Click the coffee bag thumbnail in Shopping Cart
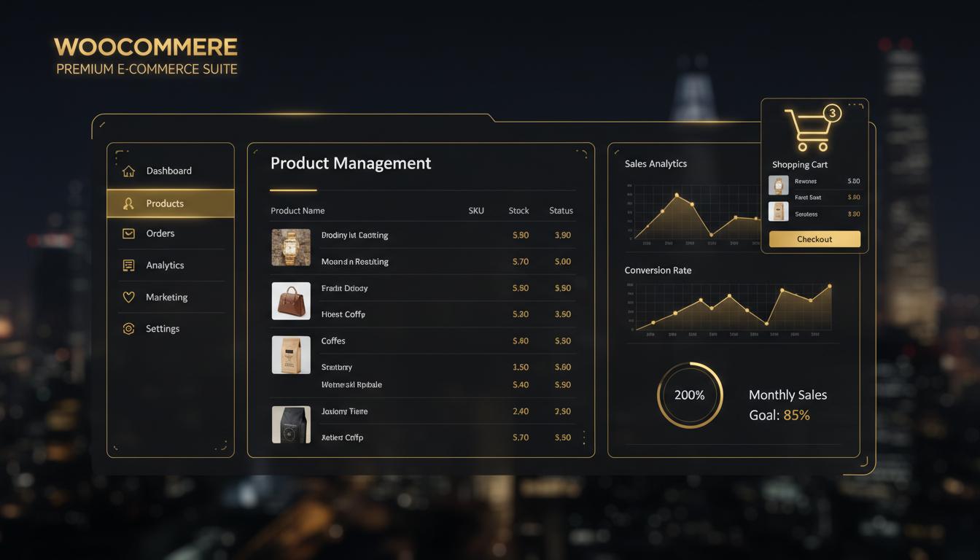This screenshot has height=560, width=980. pyautogui.click(x=779, y=211)
